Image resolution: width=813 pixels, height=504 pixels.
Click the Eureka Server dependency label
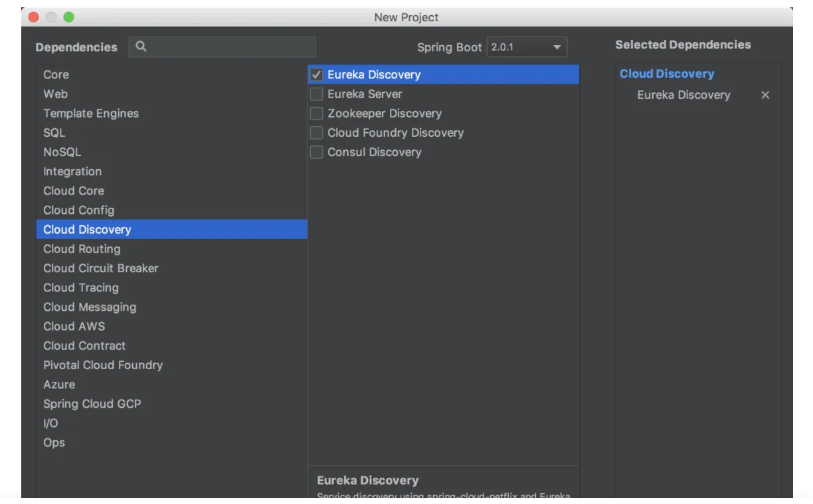pos(365,94)
